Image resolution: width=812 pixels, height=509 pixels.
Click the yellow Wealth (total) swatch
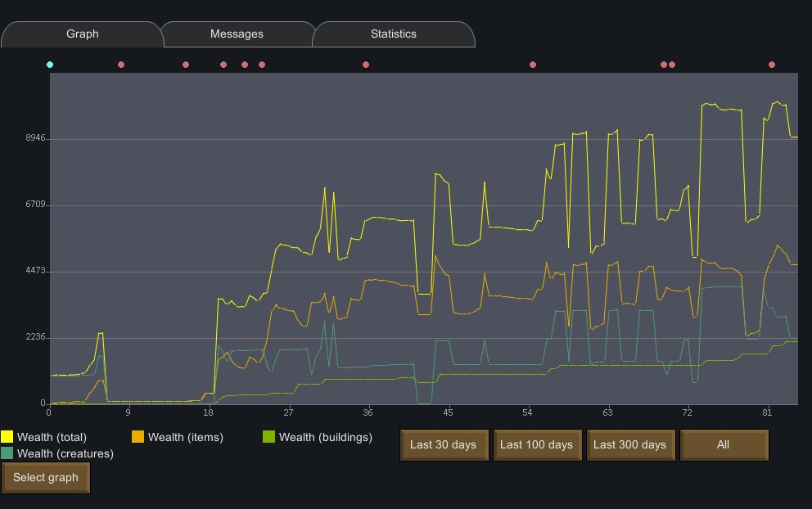pos(7,436)
